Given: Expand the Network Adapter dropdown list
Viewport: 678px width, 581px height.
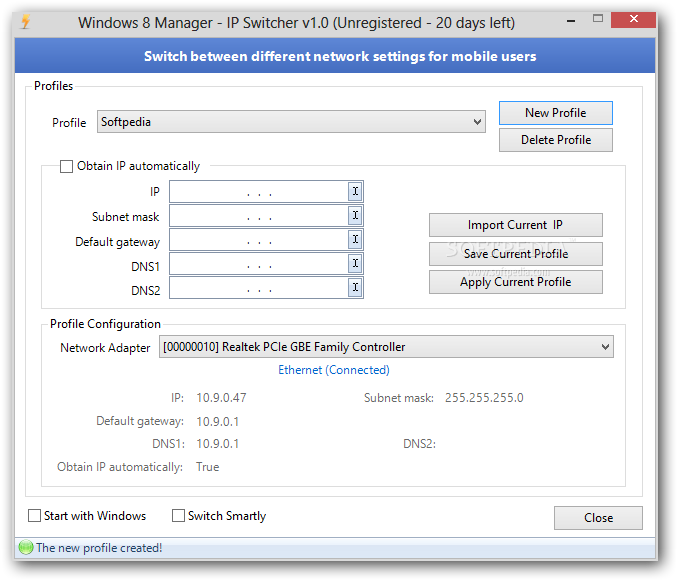Looking at the screenshot, I should 386,347.
